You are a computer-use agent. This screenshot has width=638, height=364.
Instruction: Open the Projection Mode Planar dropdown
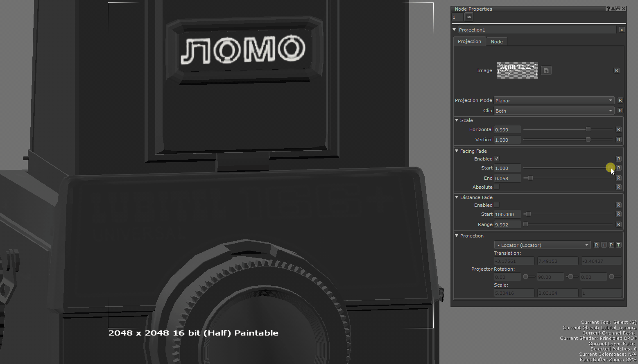554,100
